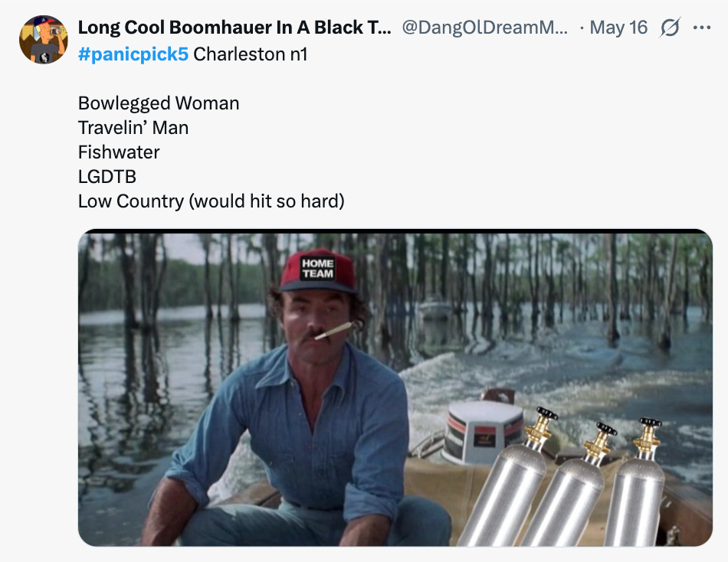The image size is (728, 562).
Task: Click the cigarette in the man's mouth
Action: click(334, 331)
